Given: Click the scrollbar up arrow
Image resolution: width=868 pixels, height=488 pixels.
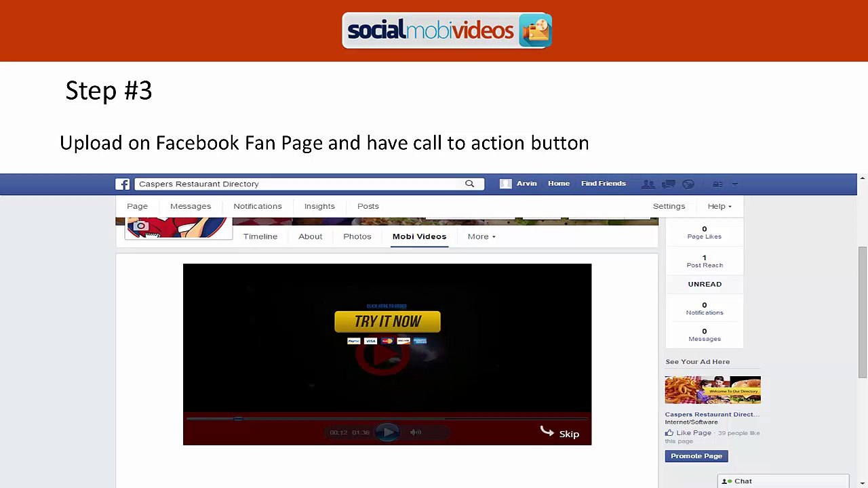Looking at the screenshot, I should pyautogui.click(x=862, y=179).
